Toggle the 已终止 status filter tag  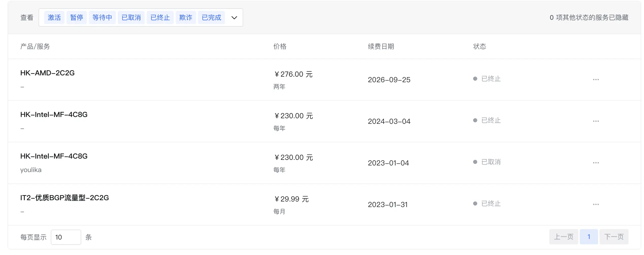coord(160,18)
